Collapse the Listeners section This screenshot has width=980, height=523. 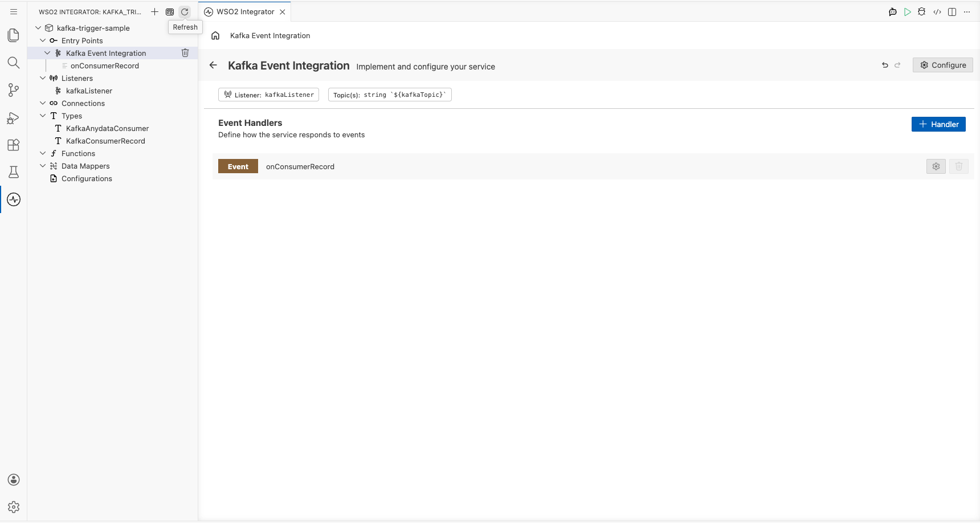click(x=43, y=78)
